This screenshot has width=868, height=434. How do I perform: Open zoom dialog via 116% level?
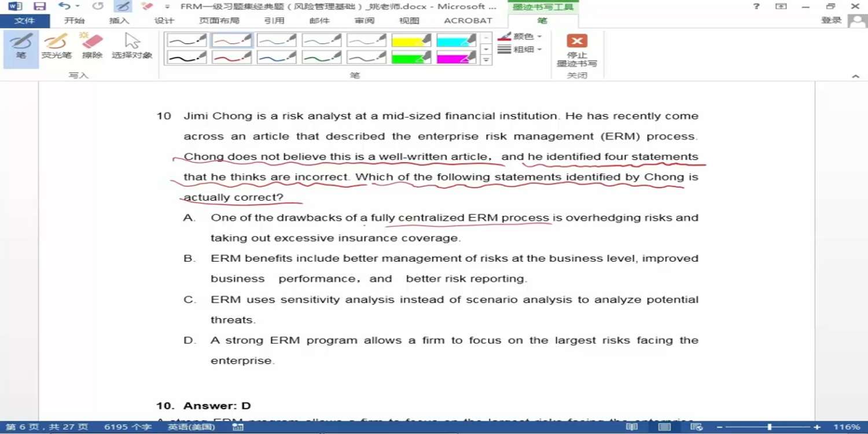tap(847, 427)
